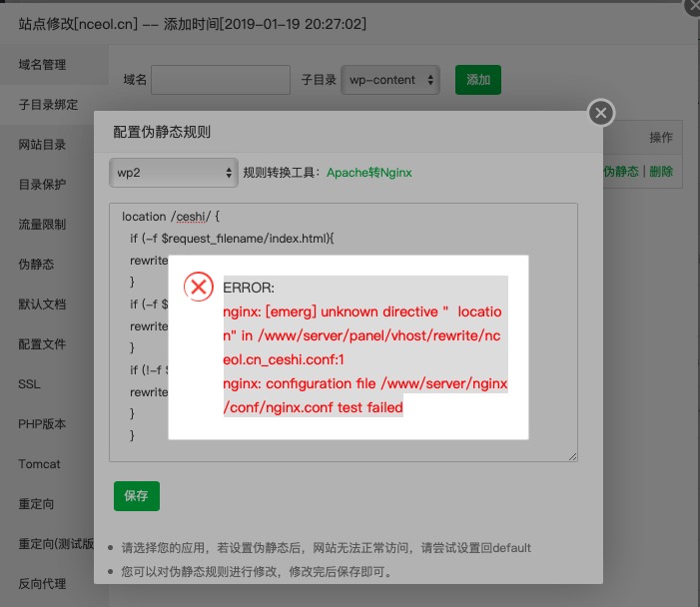The height and width of the screenshot is (607, 700).
Task: Click the 'location /ceshi/ {' line
Action: click(171, 217)
